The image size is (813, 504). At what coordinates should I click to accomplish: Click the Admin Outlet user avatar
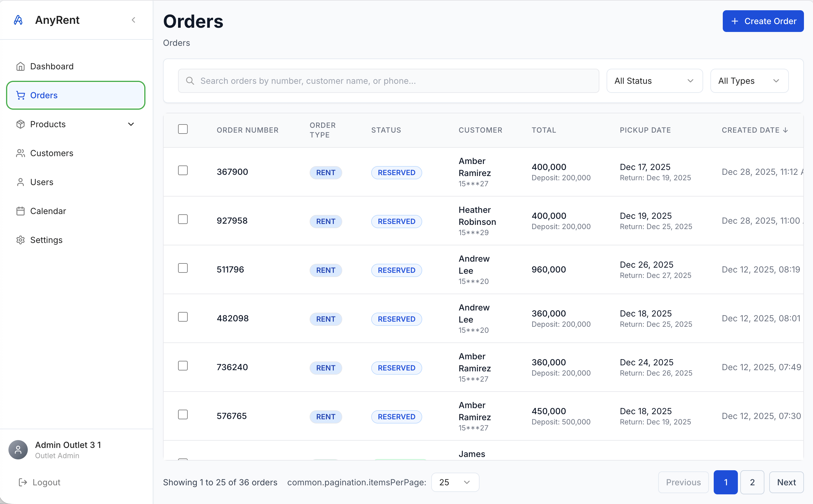pyautogui.click(x=18, y=450)
